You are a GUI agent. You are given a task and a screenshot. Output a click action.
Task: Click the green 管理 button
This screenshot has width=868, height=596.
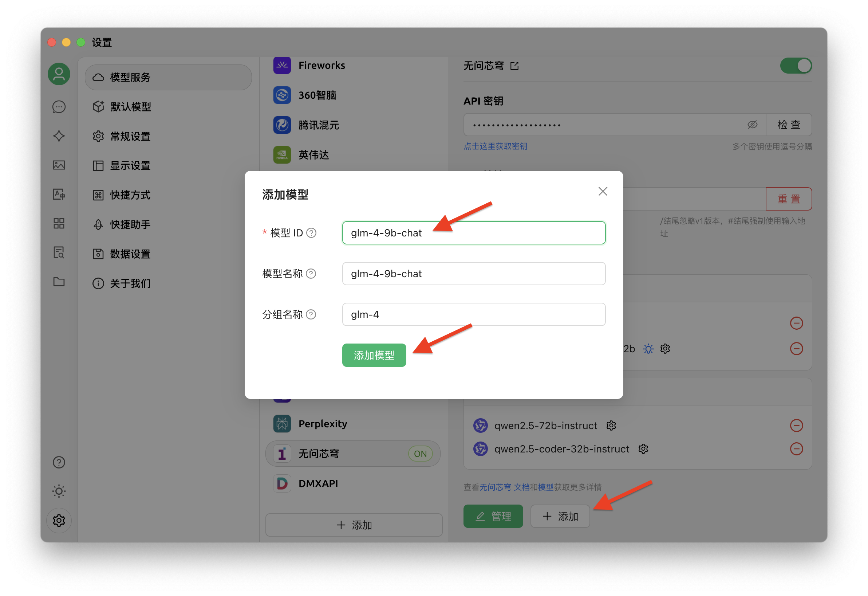(x=493, y=517)
